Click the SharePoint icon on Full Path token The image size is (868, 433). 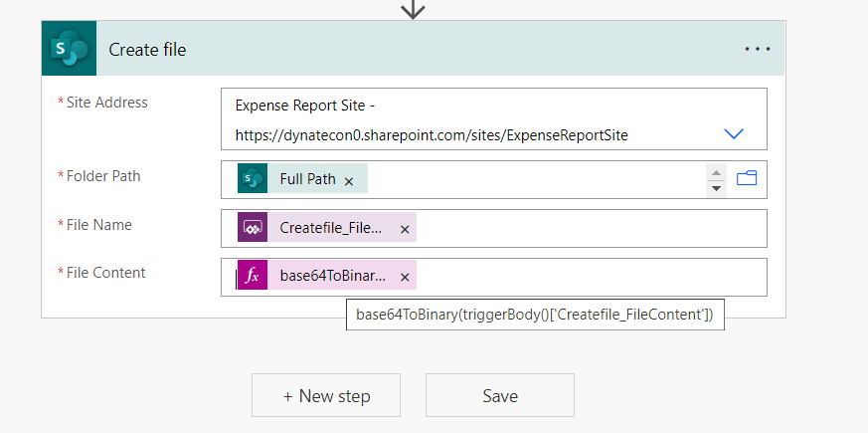click(253, 179)
